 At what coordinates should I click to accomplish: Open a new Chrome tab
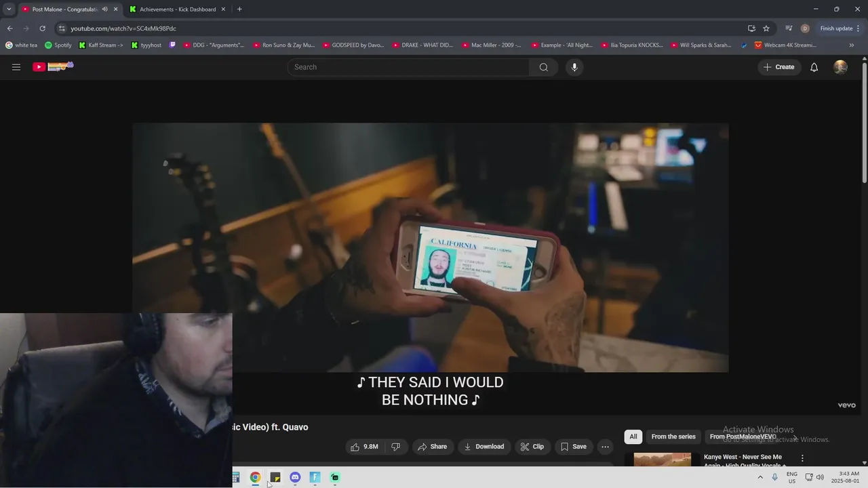tap(239, 9)
